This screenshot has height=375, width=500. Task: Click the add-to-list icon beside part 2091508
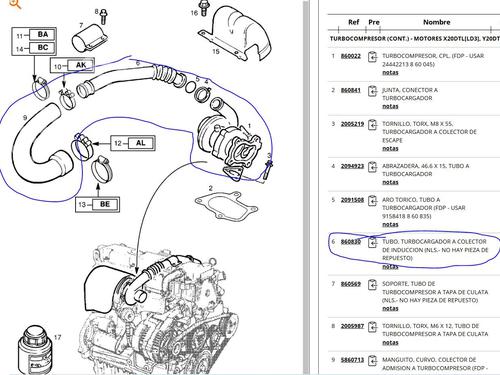click(x=372, y=201)
